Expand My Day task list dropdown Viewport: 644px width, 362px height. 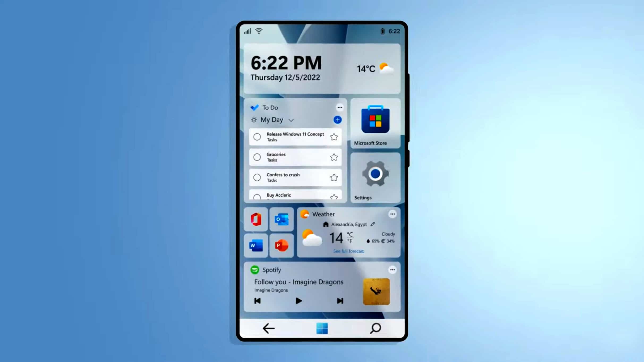click(291, 120)
